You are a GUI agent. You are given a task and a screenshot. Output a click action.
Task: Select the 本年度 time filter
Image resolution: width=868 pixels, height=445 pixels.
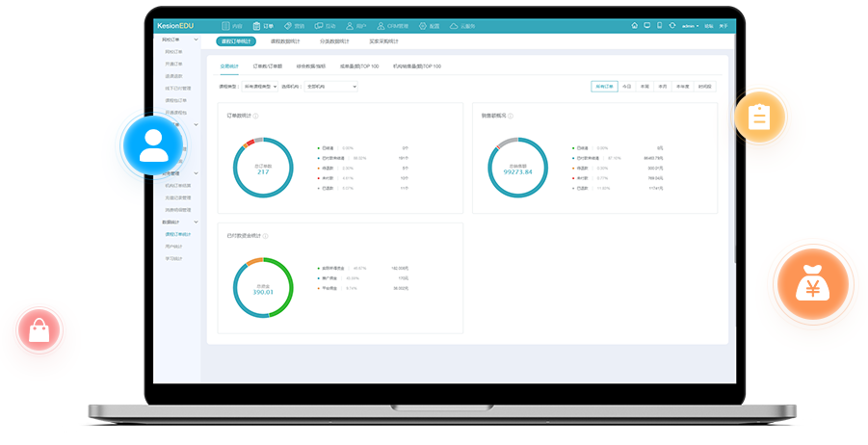682,87
